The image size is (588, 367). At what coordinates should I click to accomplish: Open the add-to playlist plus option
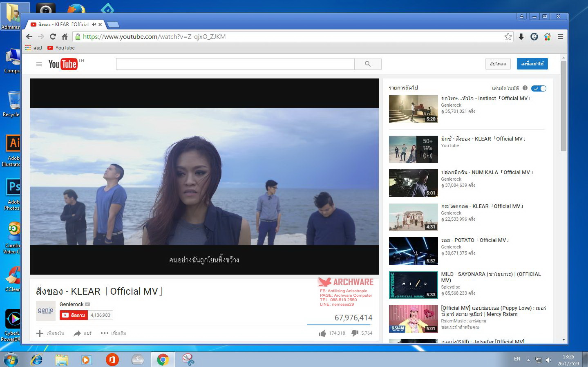click(x=50, y=333)
